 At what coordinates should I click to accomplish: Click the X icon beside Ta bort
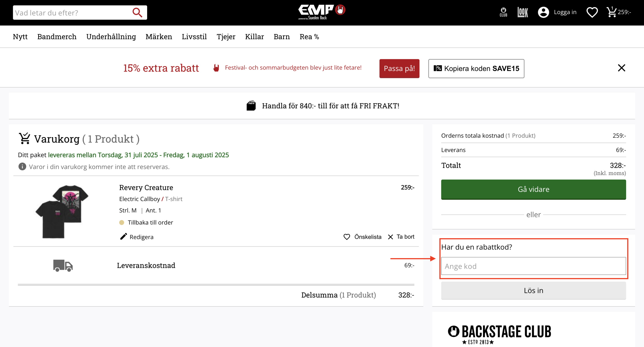[390, 237]
